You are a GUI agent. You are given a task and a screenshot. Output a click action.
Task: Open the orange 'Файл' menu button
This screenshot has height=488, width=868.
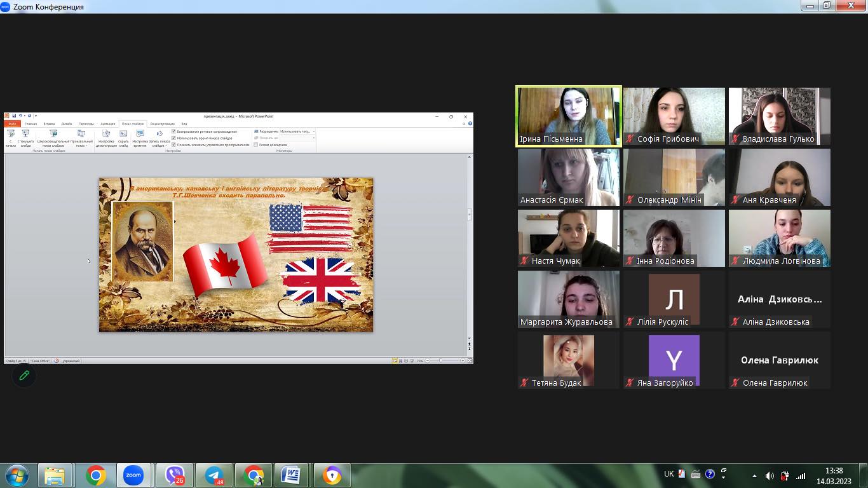point(12,124)
